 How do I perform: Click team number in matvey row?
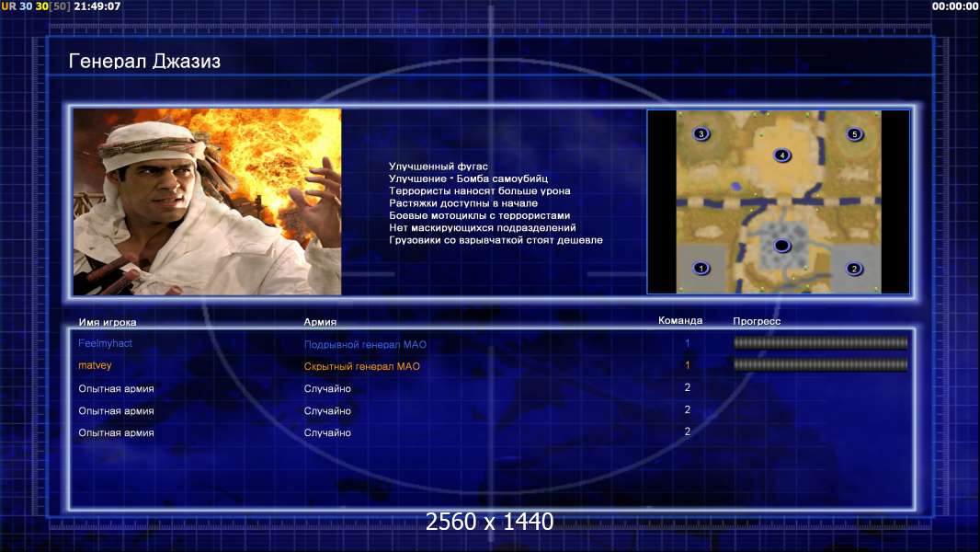(687, 365)
